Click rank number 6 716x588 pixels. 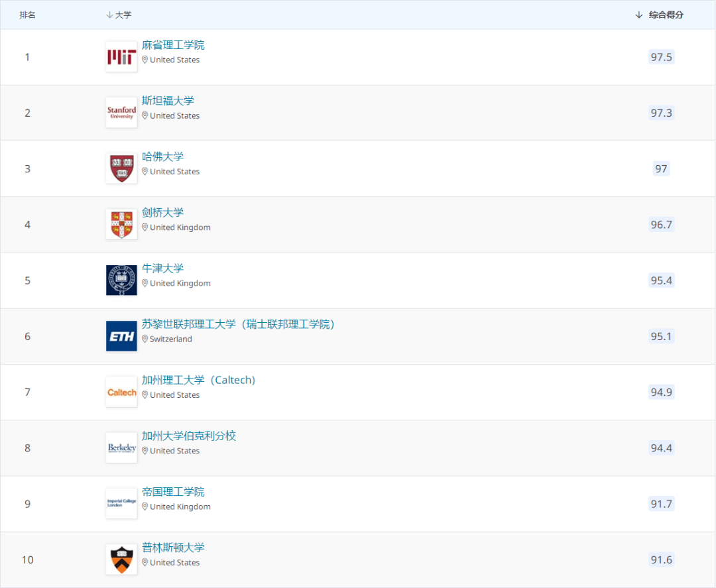[27, 337]
